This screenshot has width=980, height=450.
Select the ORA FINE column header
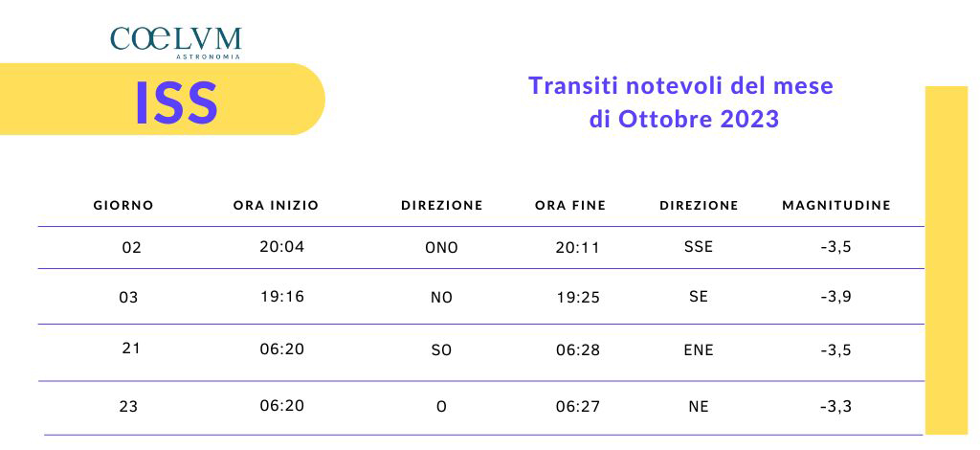[x=570, y=205]
